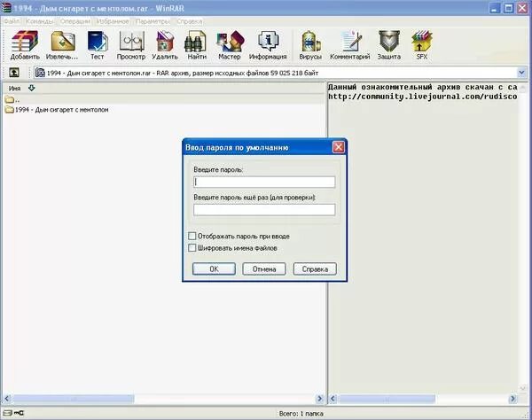
Task: Click the Удалить (Delete) toolbar icon
Action: click(165, 45)
